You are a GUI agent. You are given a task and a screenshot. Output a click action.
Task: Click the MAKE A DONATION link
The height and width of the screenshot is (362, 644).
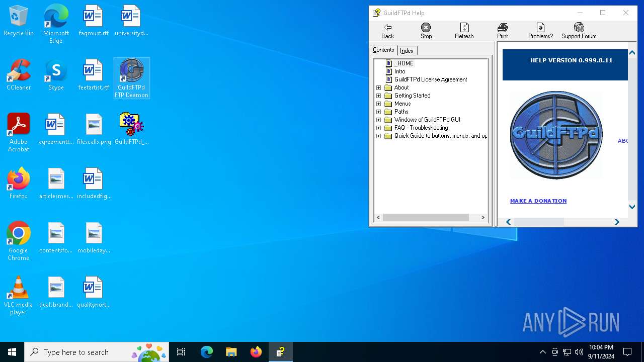tap(538, 201)
